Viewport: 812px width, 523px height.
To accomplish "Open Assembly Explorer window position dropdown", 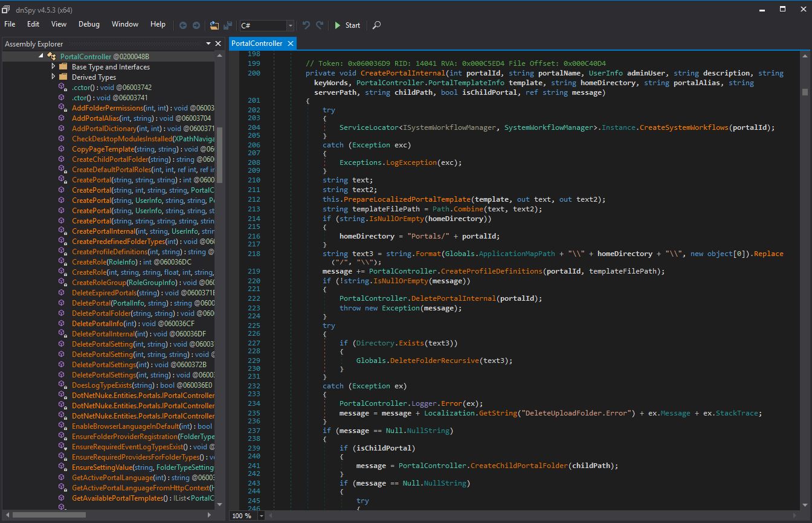I will (x=208, y=43).
